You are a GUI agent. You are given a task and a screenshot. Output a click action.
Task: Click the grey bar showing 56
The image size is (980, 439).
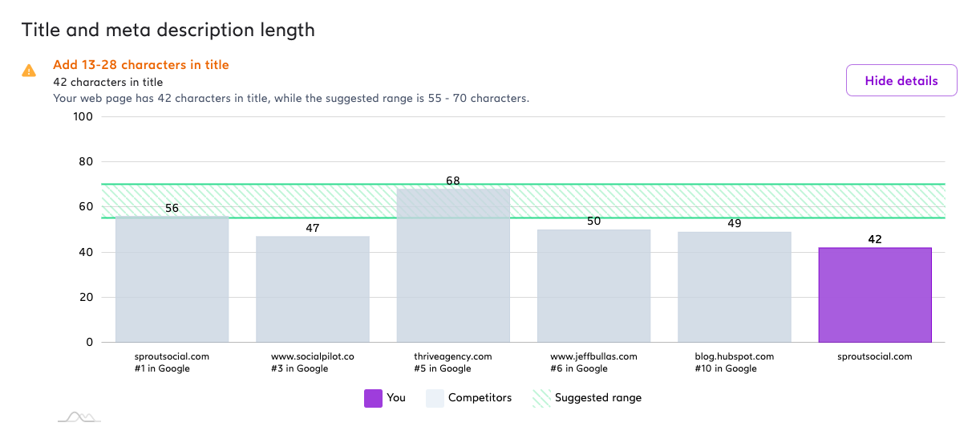[172, 278]
